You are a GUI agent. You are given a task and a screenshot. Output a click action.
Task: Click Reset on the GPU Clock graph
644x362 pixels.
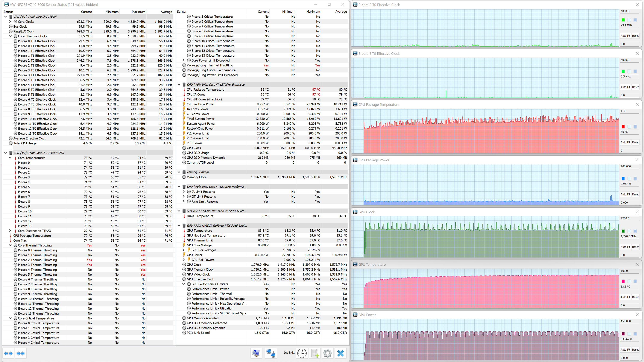click(x=635, y=247)
